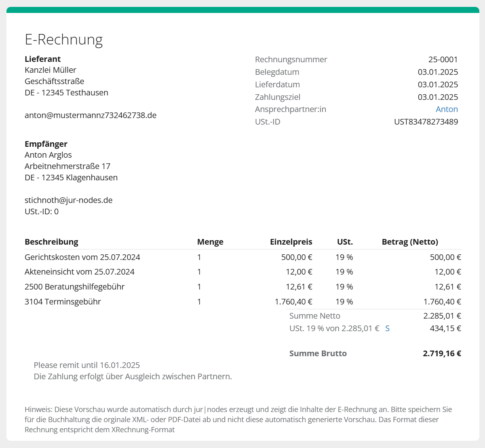The width and height of the screenshot is (485, 448).
Task: Click the S tax category link
Action: point(387,328)
